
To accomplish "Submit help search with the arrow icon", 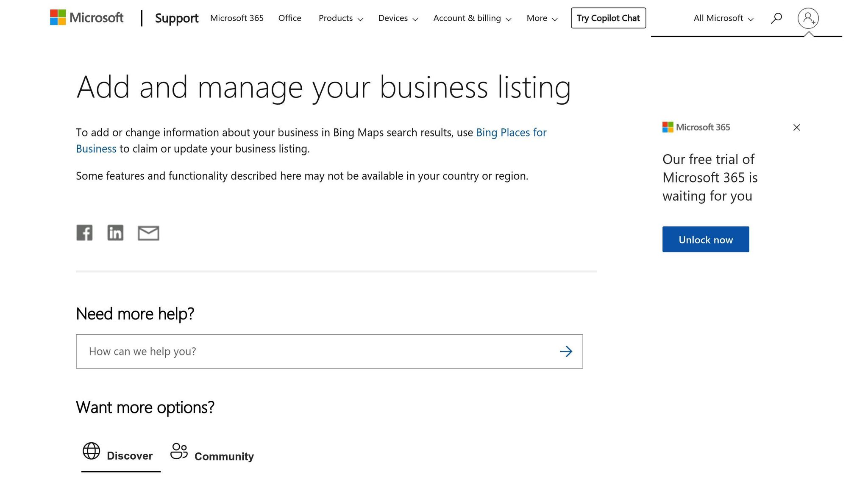I will pos(566,351).
